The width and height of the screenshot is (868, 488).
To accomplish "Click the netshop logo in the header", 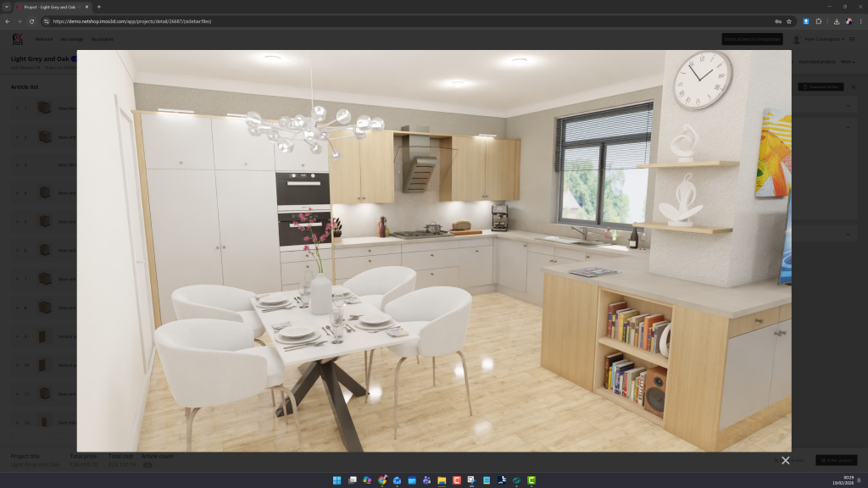I will tap(18, 39).
